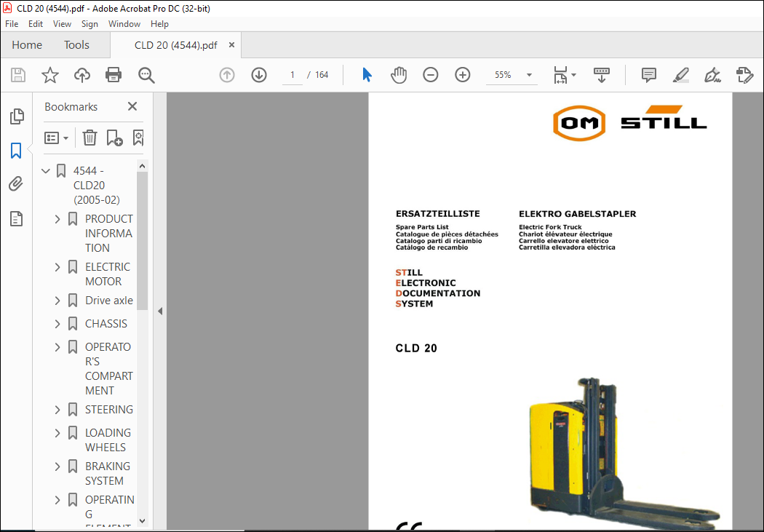
Task: Add a new bookmark icon
Action: (x=114, y=138)
